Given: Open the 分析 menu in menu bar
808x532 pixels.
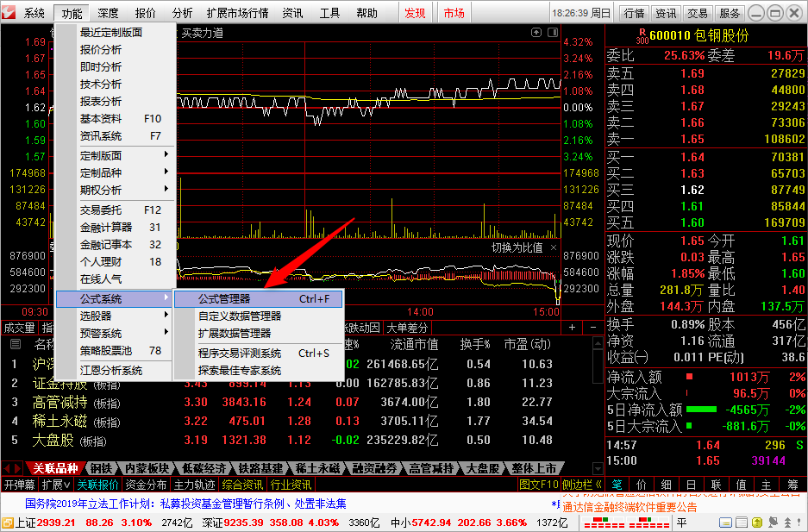Looking at the screenshot, I should (x=182, y=13).
